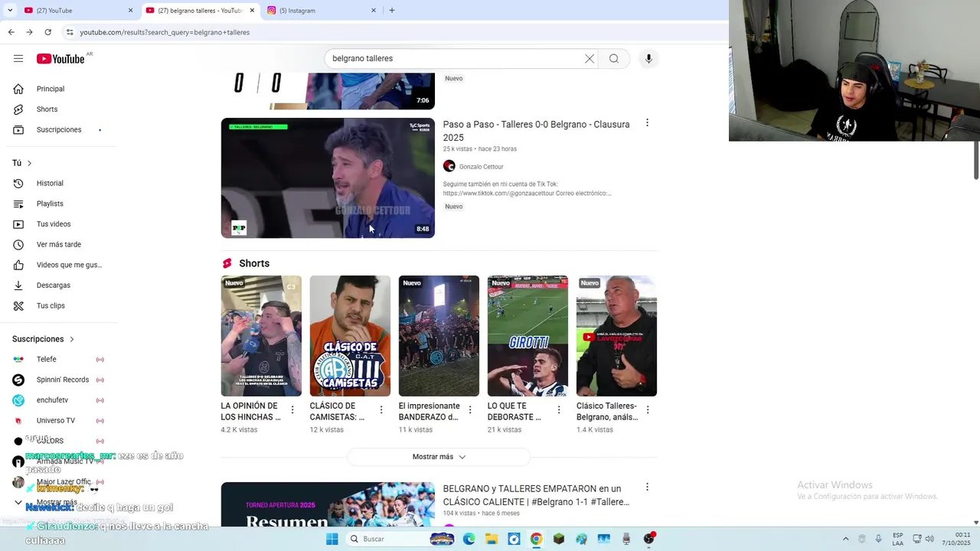The image size is (980, 551).
Task: Open the tab search dropdown arrow
Action: click(10, 11)
